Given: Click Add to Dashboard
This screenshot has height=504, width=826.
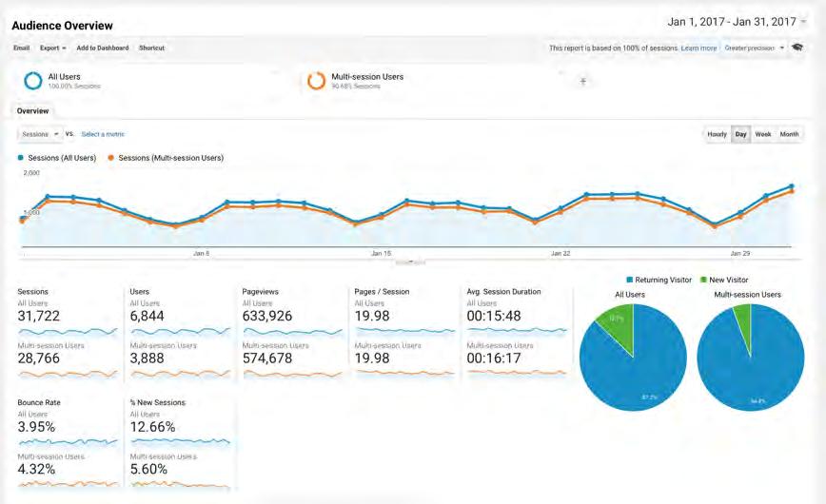Looking at the screenshot, I should pyautogui.click(x=102, y=48).
